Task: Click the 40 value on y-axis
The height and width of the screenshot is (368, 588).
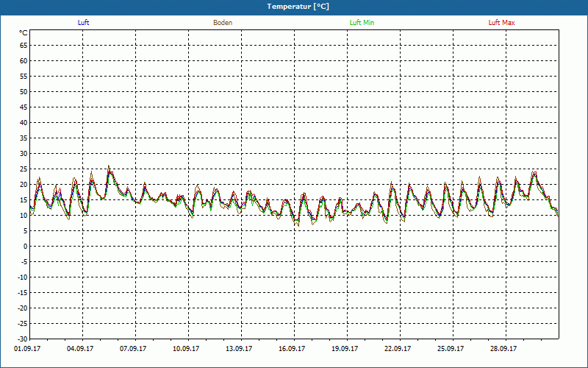Action: coord(24,123)
